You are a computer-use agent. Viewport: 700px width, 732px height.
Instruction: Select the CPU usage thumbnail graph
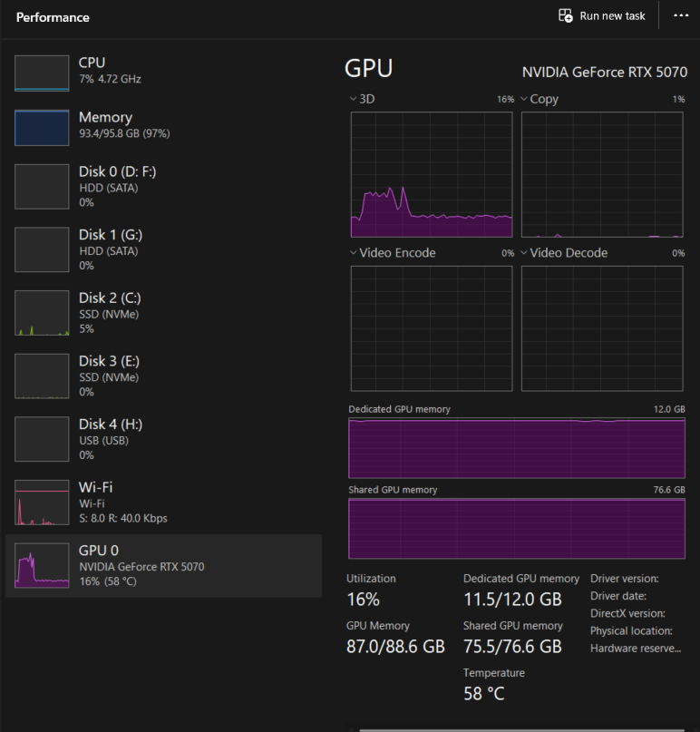[42, 73]
